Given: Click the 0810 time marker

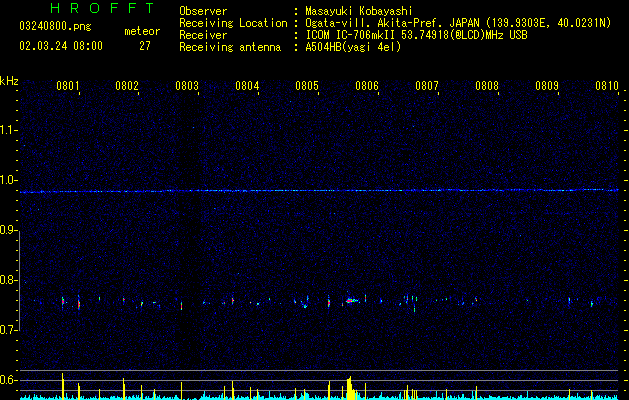Looking at the screenshot, I should pyautogui.click(x=607, y=86).
